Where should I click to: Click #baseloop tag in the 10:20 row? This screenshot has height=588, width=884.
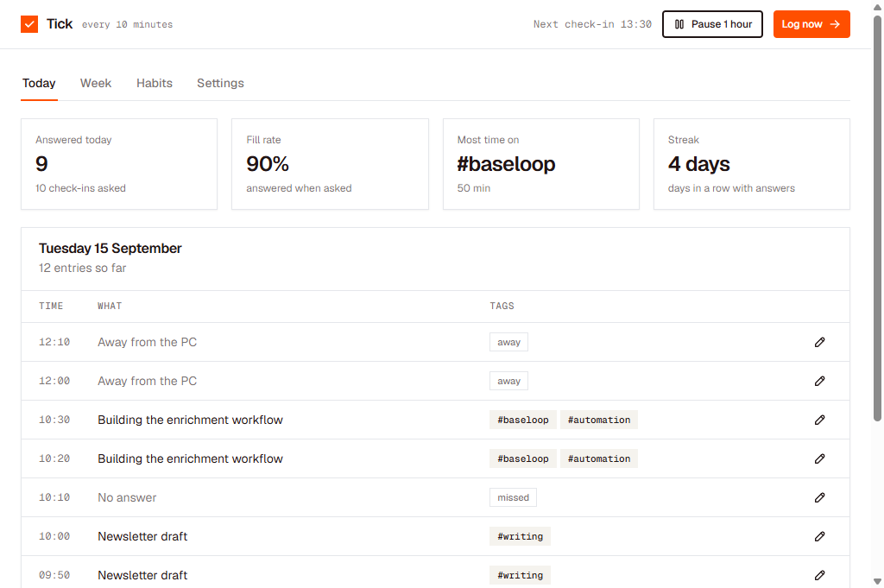tap(522, 458)
